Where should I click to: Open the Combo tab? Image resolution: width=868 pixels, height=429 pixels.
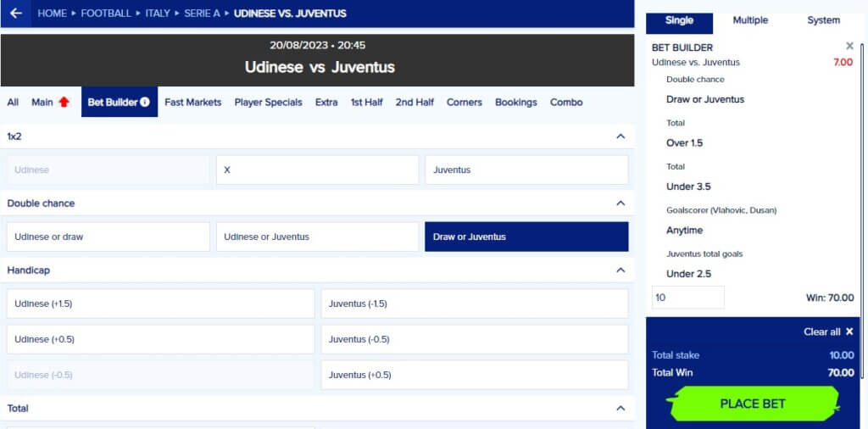(566, 102)
